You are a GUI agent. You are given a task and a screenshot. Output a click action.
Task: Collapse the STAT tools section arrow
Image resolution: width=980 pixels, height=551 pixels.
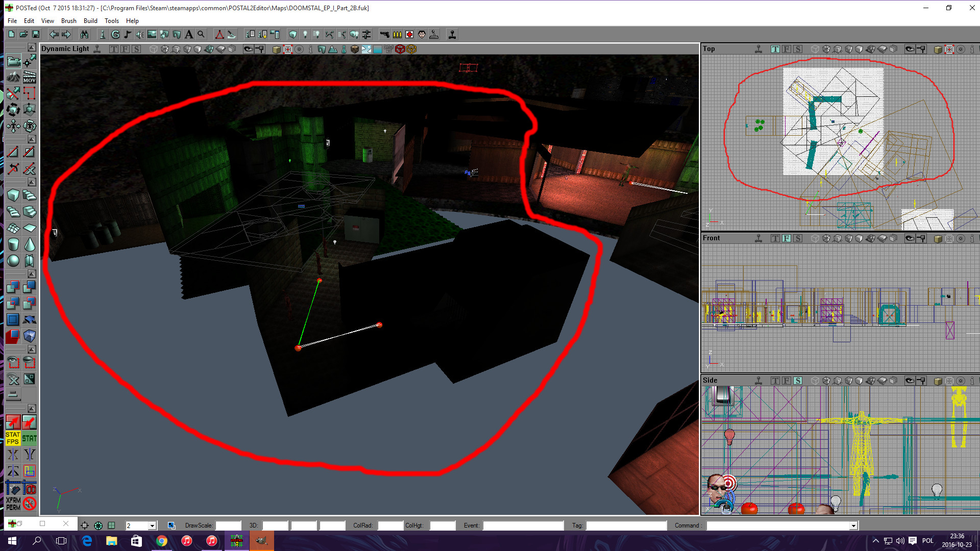pos(32,409)
